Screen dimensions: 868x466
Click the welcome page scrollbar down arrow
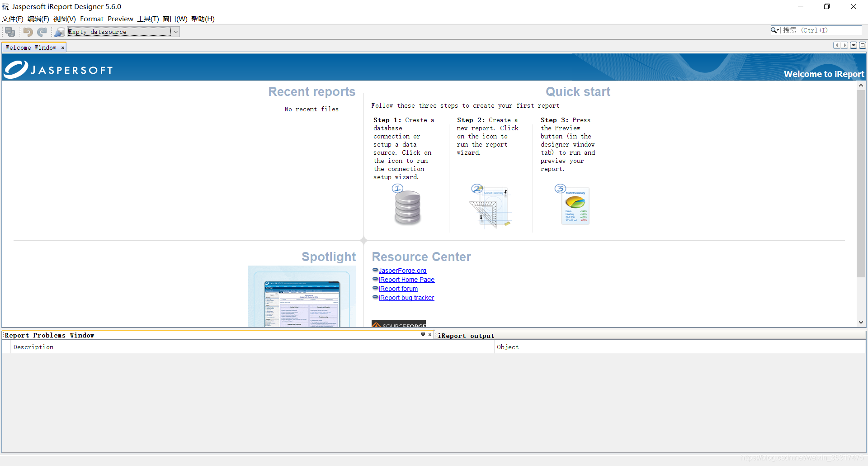point(861,322)
